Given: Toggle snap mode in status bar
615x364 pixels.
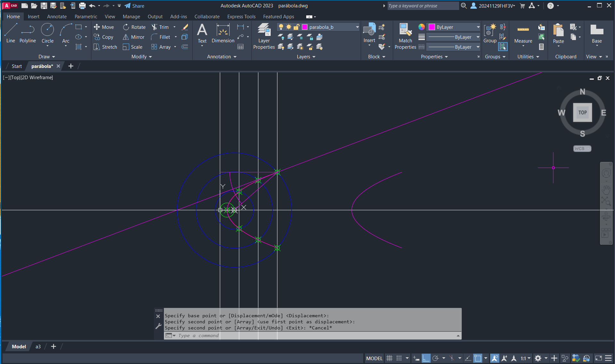Looking at the screenshot, I should [399, 358].
